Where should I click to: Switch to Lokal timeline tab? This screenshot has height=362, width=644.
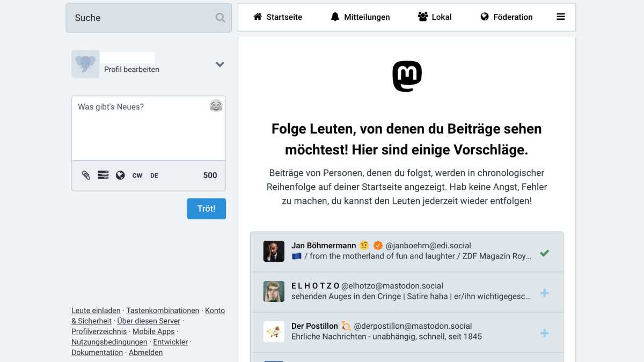coord(435,17)
